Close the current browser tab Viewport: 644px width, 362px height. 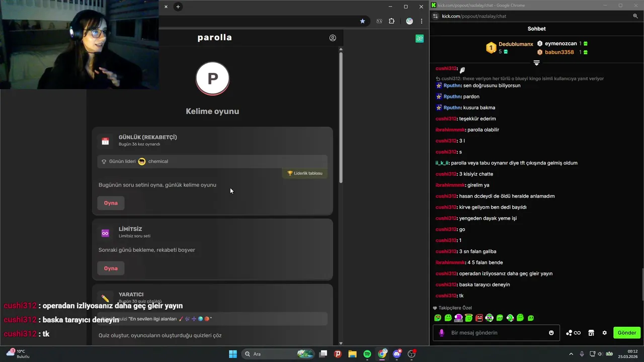point(166,7)
